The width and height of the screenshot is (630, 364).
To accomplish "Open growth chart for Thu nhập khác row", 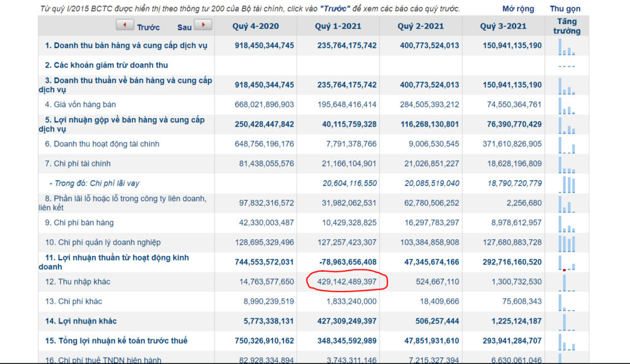I will tap(567, 283).
